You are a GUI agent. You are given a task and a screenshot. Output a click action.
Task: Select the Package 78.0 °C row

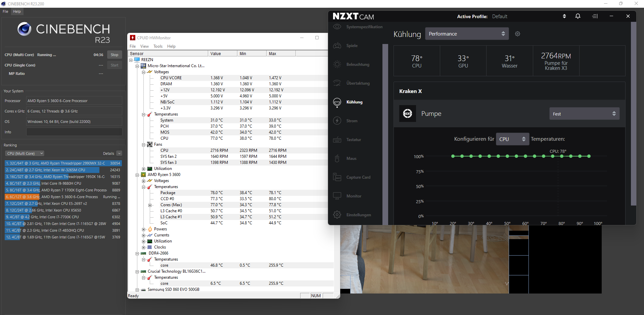click(230, 193)
